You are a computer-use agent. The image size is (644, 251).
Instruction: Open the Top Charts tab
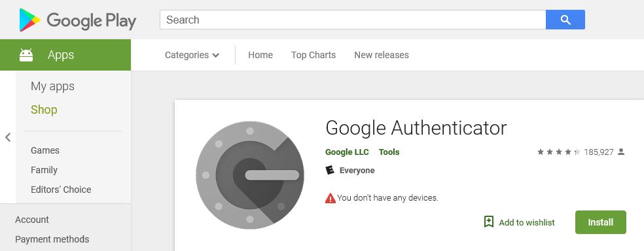(313, 55)
